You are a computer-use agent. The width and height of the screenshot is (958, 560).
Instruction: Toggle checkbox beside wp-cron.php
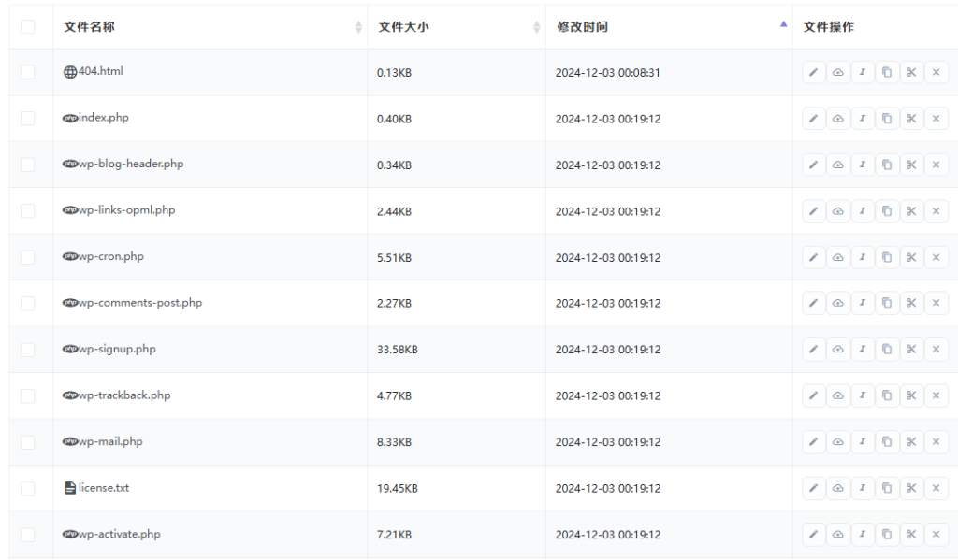[x=27, y=257]
